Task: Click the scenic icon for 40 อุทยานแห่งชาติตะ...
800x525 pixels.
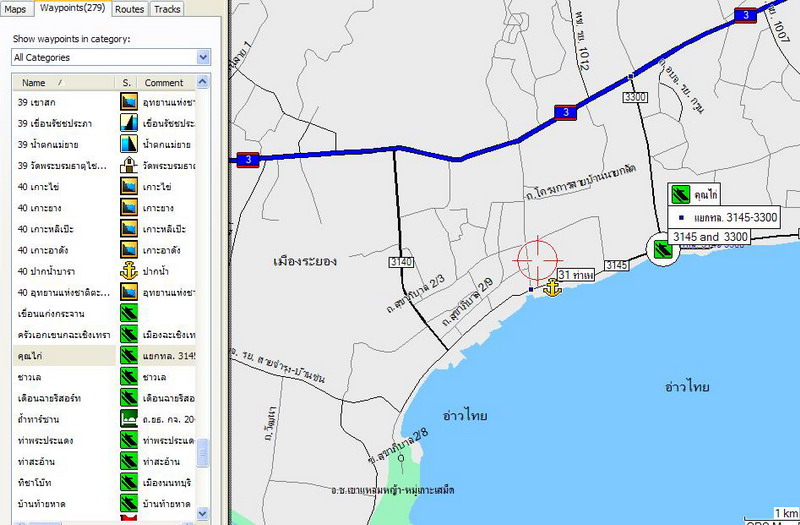Action: tap(129, 292)
